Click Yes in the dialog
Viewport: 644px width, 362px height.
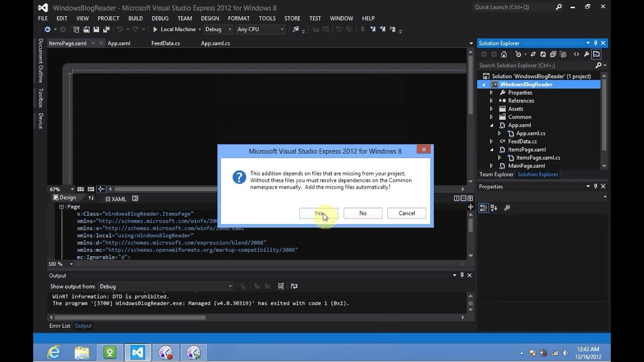click(x=318, y=213)
